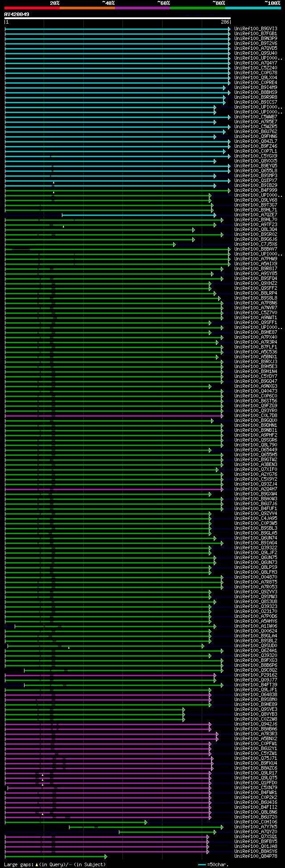Select hit label UniRef100_Q84ZL7
285x868 pixels.
click(x=256, y=142)
